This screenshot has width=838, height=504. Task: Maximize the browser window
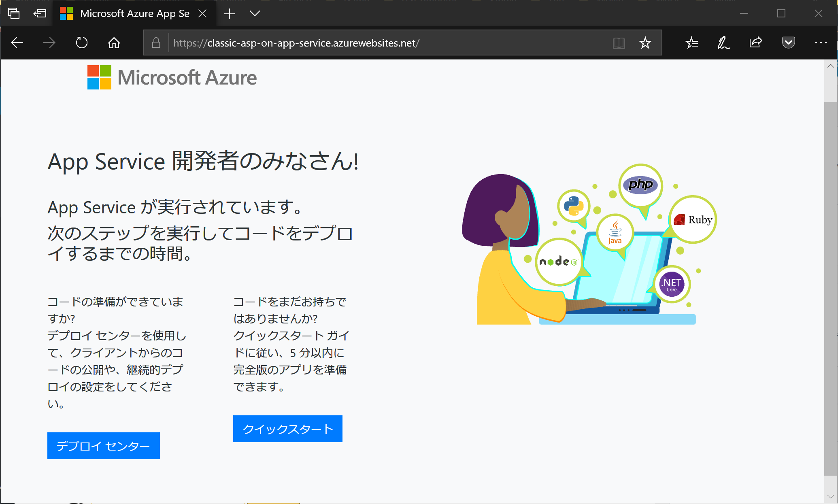(x=781, y=13)
